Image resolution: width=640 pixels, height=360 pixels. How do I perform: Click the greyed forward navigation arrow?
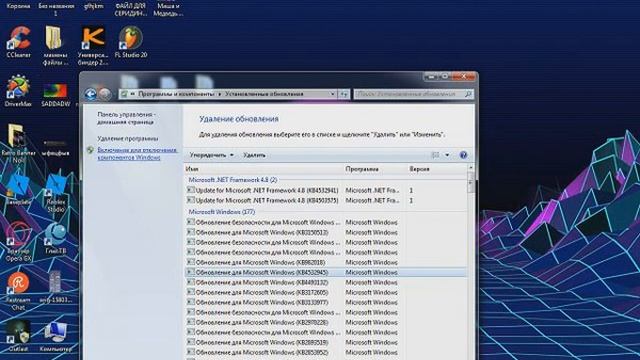pos(105,94)
